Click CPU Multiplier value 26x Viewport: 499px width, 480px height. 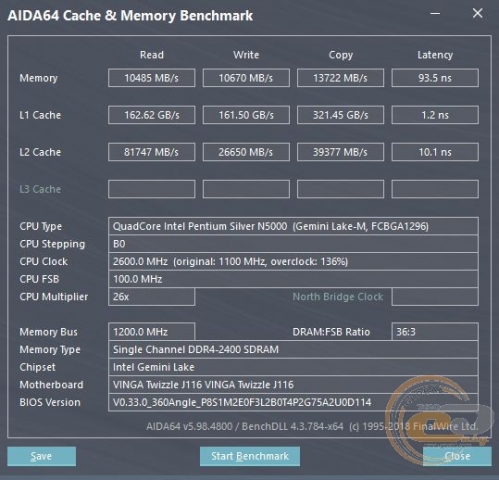(152, 297)
